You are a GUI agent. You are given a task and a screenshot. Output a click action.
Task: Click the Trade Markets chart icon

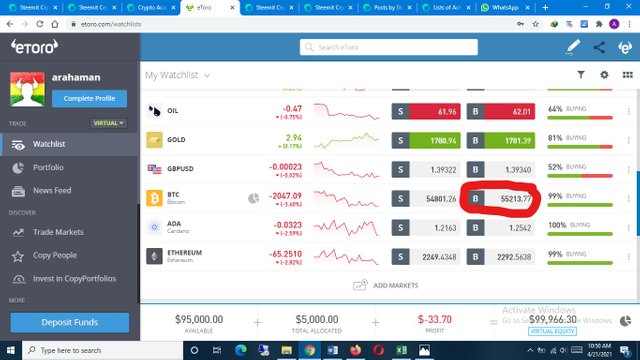tap(18, 232)
